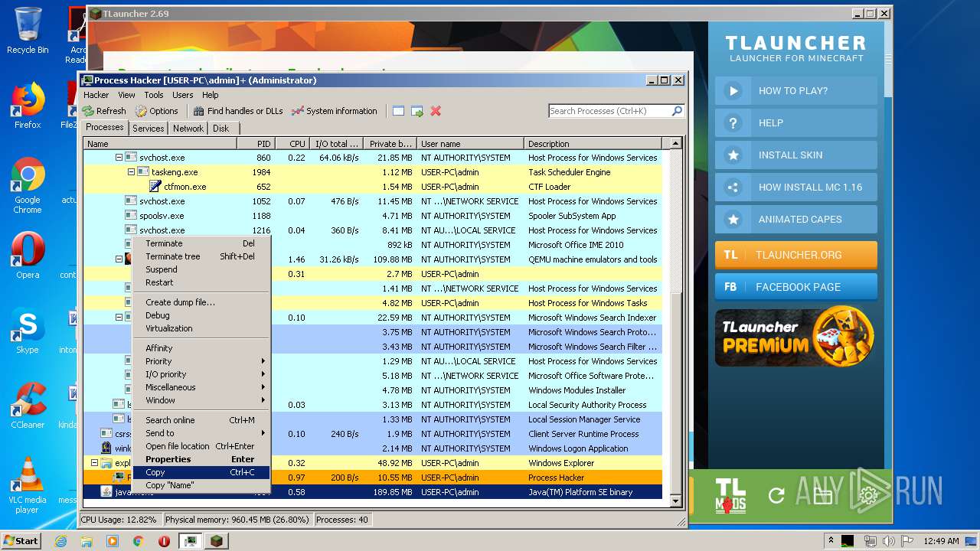Launch Firefox from the desktop
Viewport: 980px width, 551px height.
point(28,106)
